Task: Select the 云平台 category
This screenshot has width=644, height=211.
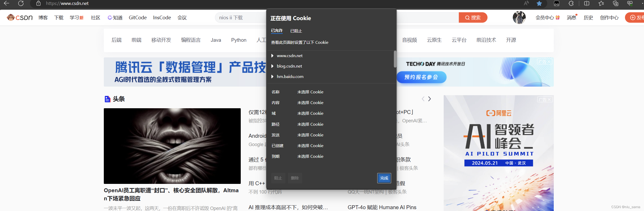Action: pos(459,40)
